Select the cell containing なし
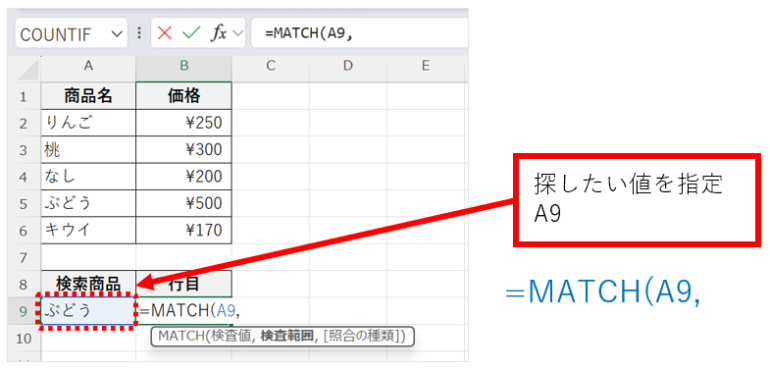Screen dimensions: 770x371 tap(88, 176)
